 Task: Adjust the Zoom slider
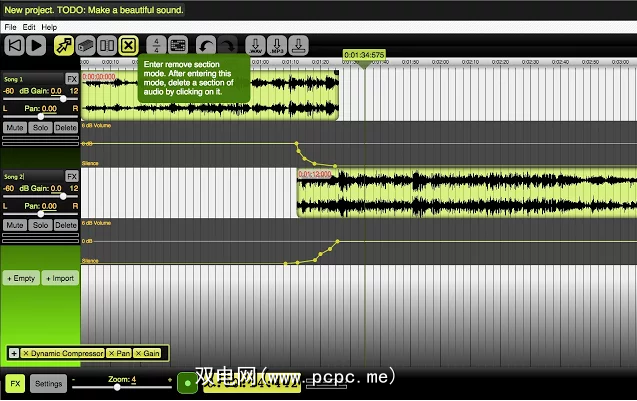117,388
